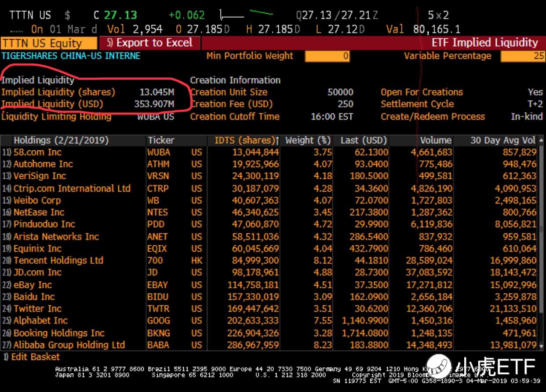Click the Creation Cutoff Time 16:00 EST
Image resolution: width=546 pixels, height=392 pixels.
[331, 117]
